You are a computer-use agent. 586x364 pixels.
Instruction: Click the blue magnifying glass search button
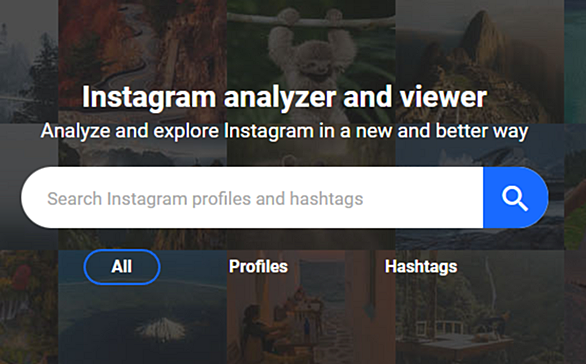tap(515, 197)
